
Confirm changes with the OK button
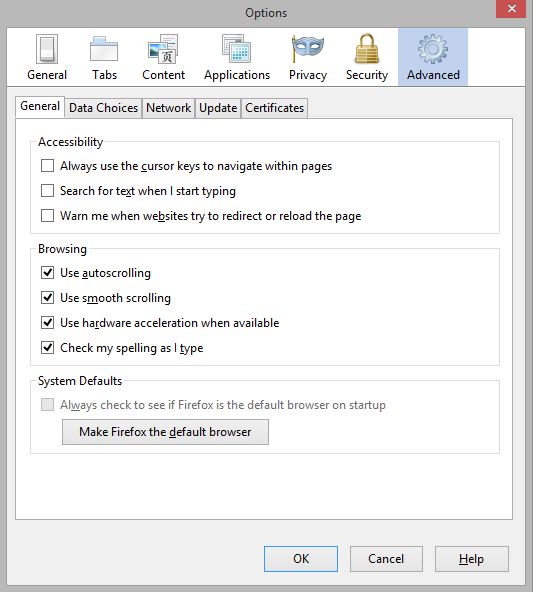pyautogui.click(x=301, y=559)
